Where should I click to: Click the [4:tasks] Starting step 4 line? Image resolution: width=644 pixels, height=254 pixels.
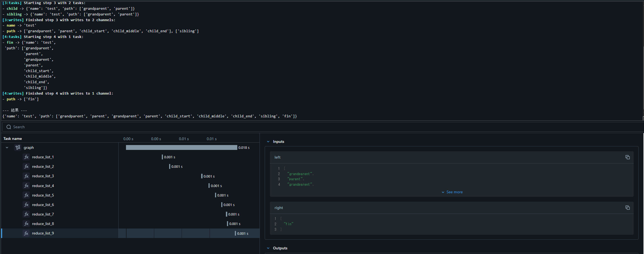[x=43, y=37]
